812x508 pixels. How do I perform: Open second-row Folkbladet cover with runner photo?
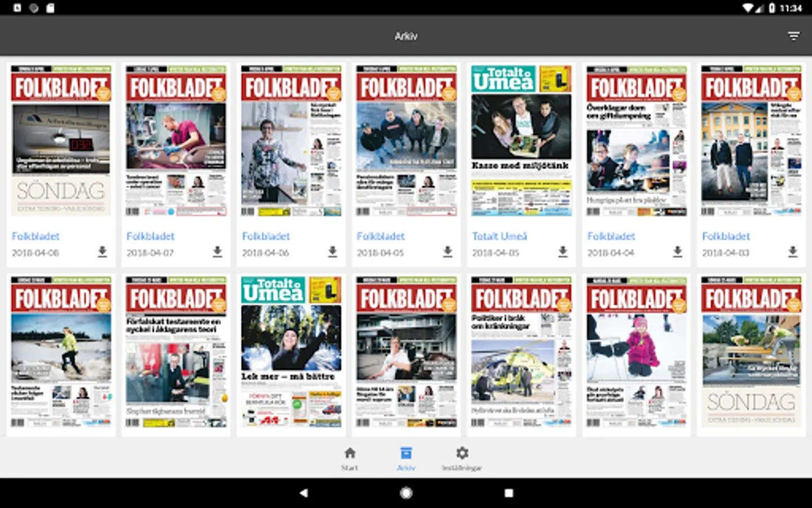(61, 352)
